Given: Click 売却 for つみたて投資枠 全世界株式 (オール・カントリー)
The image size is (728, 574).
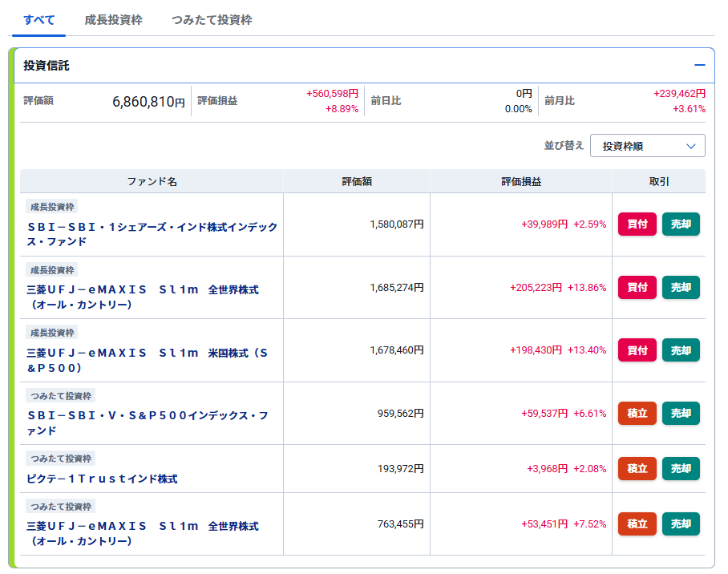Looking at the screenshot, I should pyautogui.click(x=681, y=523).
